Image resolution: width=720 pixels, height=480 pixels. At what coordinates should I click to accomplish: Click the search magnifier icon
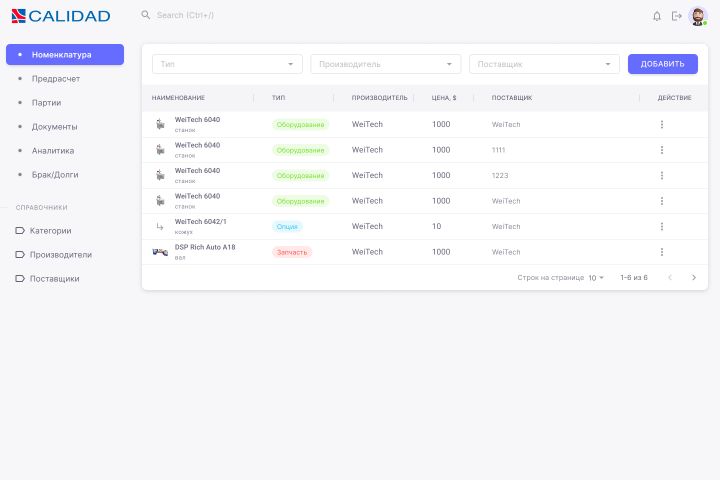146,15
